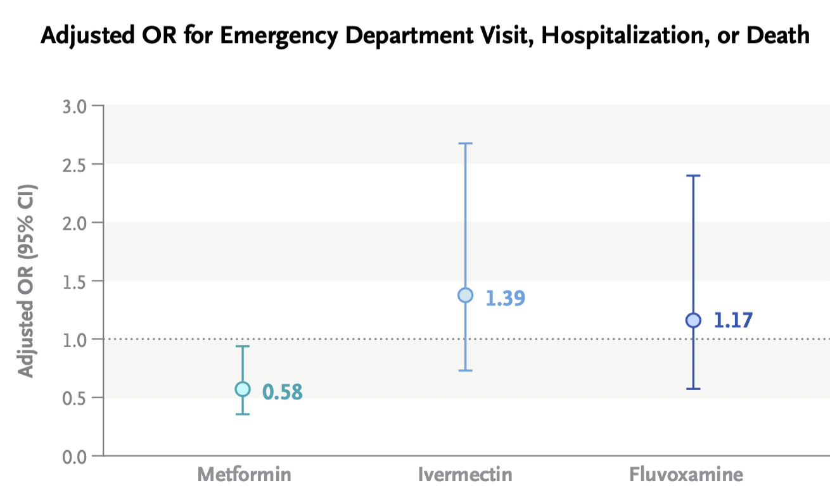830x504 pixels.
Task: Click the 1.39 value label
Action: coord(505,298)
